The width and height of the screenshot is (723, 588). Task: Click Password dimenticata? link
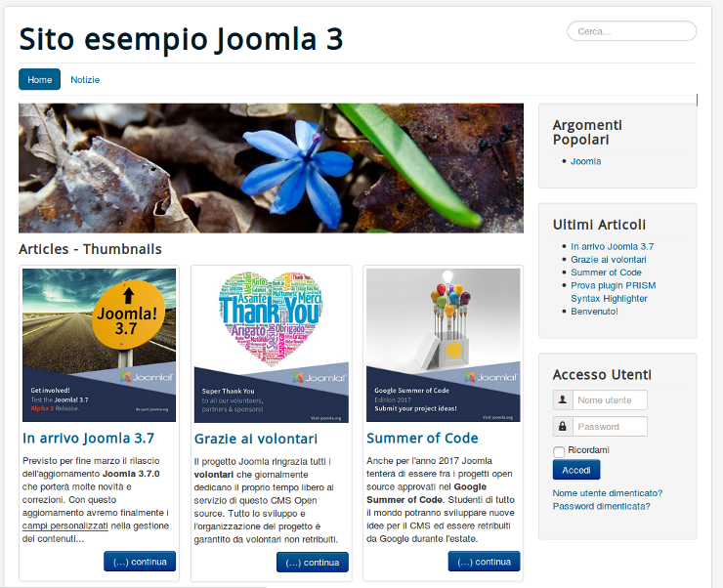[x=601, y=506]
